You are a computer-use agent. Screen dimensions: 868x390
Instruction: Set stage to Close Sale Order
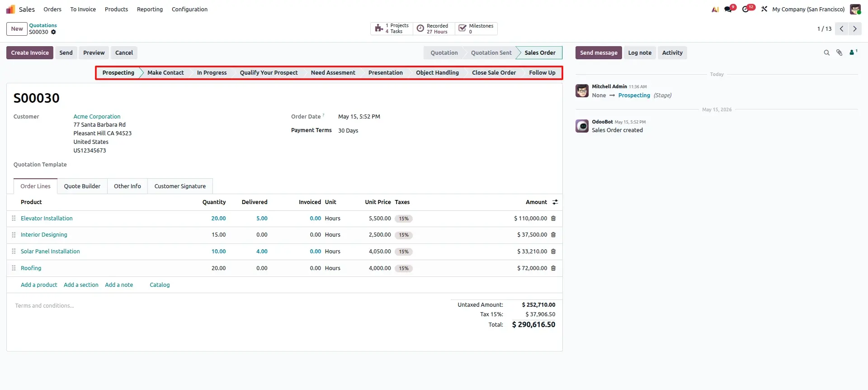click(494, 73)
